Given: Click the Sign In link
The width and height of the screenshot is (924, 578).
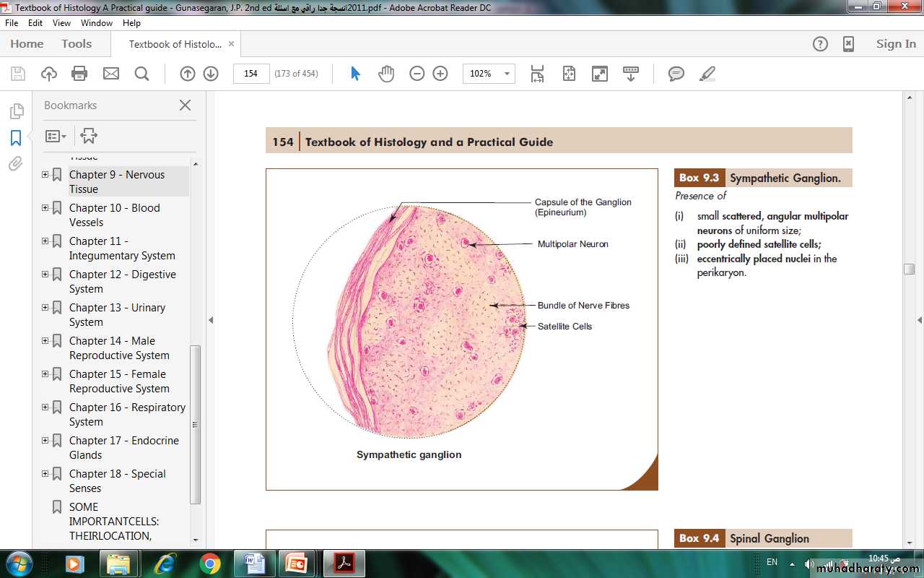Looking at the screenshot, I should (895, 44).
